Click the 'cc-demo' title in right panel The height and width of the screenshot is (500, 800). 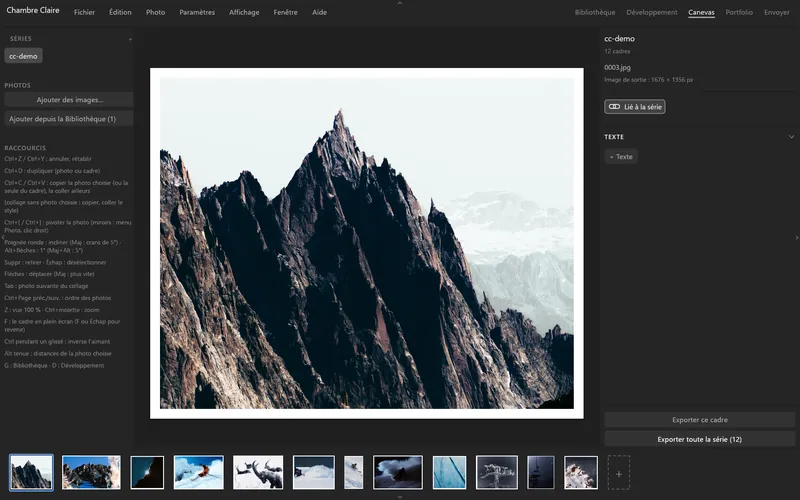pyautogui.click(x=619, y=39)
